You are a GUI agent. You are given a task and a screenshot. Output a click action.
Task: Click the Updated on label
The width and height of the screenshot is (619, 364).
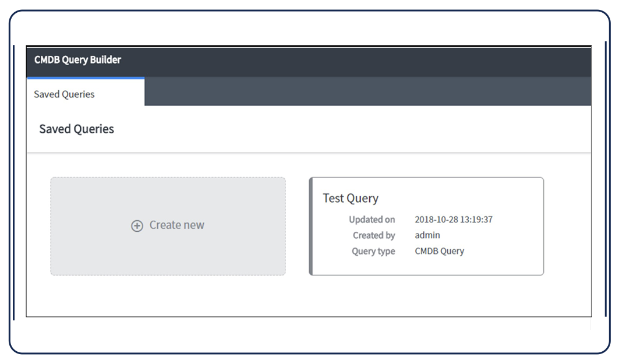(x=372, y=220)
